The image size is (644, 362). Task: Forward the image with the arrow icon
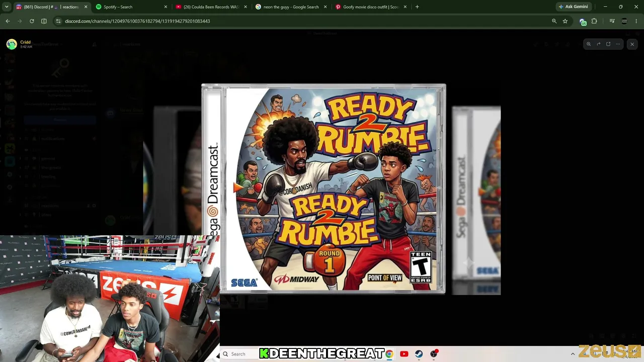pos(598,44)
